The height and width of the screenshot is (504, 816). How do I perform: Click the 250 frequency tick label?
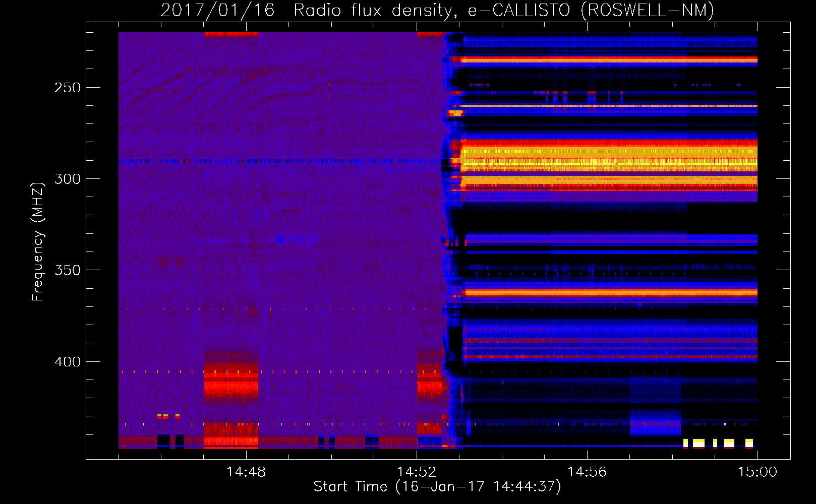68,88
